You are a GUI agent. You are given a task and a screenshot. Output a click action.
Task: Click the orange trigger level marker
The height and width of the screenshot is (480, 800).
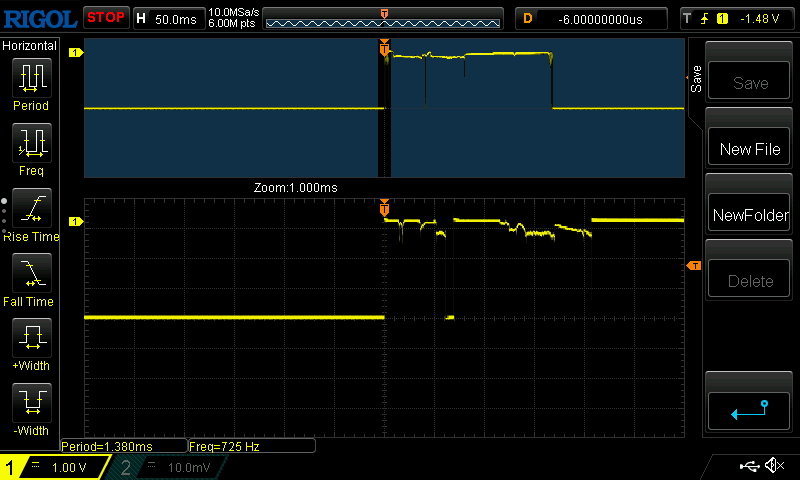click(x=694, y=265)
